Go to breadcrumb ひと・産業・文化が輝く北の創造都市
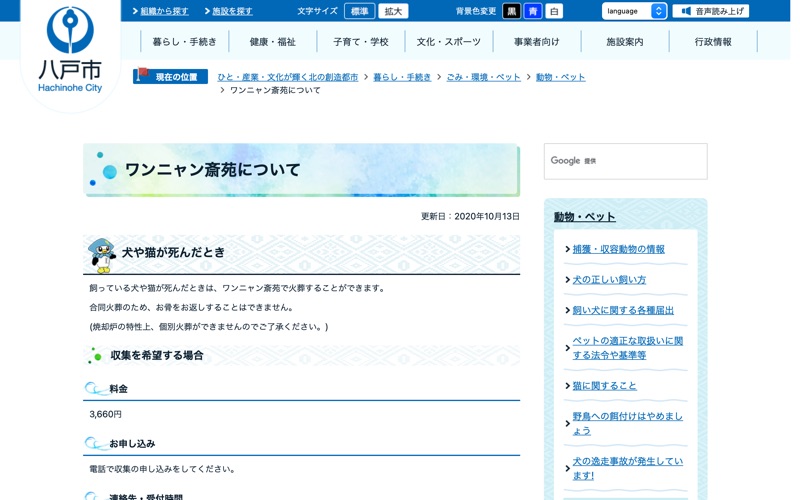The width and height of the screenshot is (800, 500). pos(288,77)
